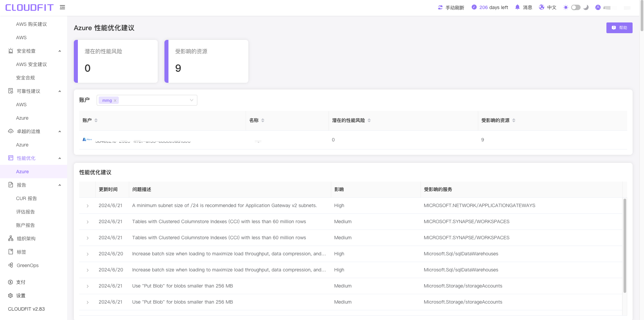Viewport: 644px width, 320px height.
Task: Open notifications via the bell icon
Action: pos(517,7)
